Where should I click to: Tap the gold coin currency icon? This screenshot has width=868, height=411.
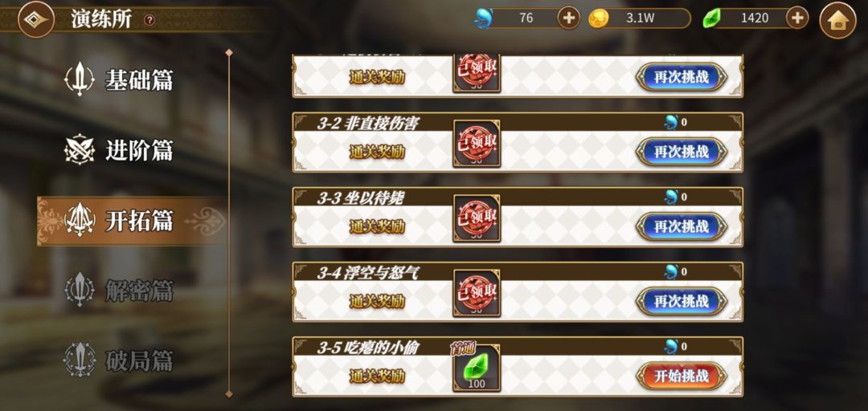(x=599, y=18)
